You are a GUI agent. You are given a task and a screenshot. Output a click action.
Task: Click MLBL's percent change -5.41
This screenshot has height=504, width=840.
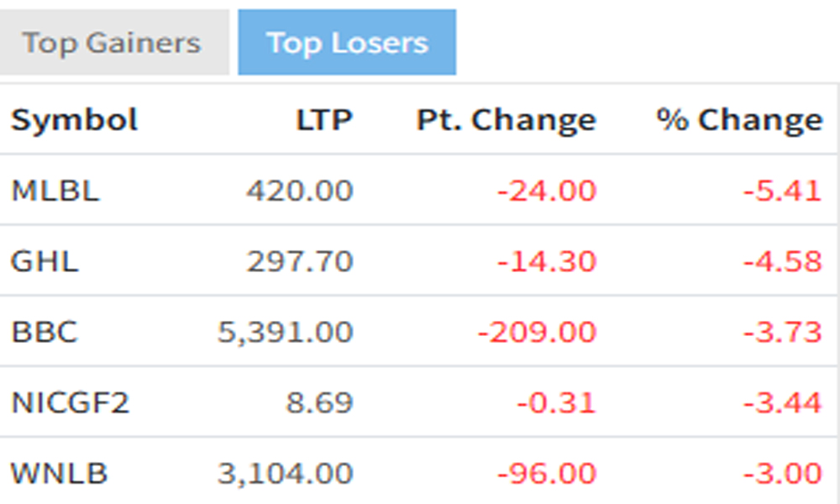(782, 191)
